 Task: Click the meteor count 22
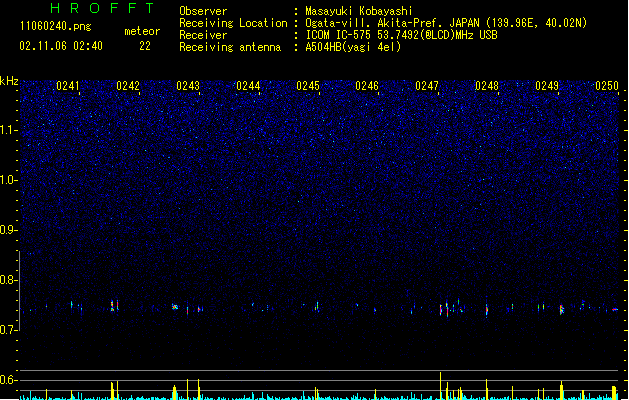(145, 46)
